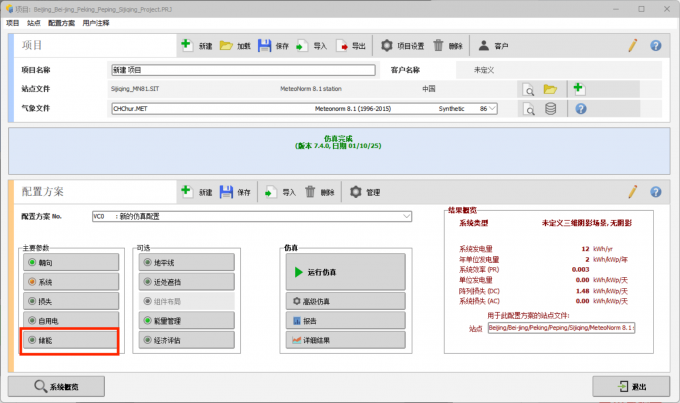This screenshot has height=403, width=680.
Task: Open the 储能 storage parameter
Action: coord(71,340)
